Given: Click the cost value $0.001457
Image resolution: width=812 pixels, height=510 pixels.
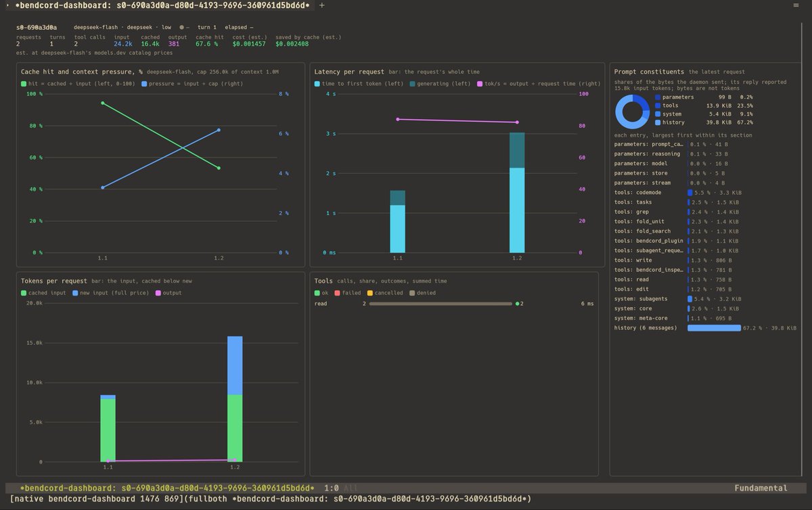Looking at the screenshot, I should (x=249, y=44).
